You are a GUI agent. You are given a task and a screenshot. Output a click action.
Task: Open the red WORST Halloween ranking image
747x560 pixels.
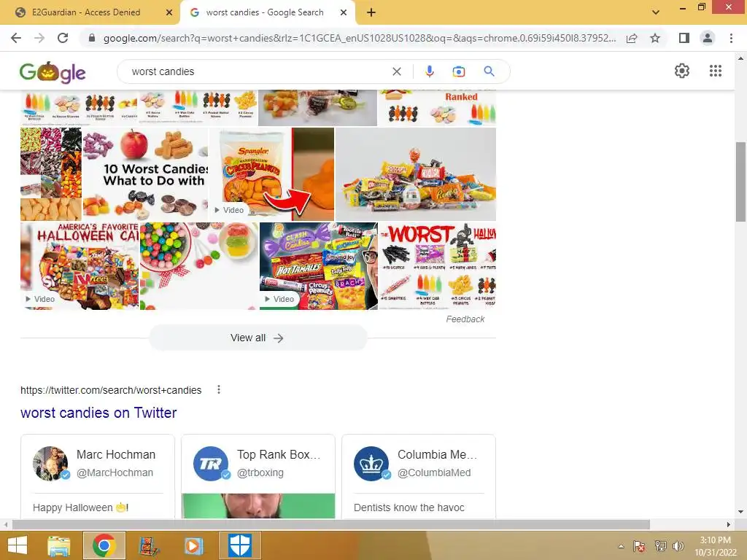(438, 265)
